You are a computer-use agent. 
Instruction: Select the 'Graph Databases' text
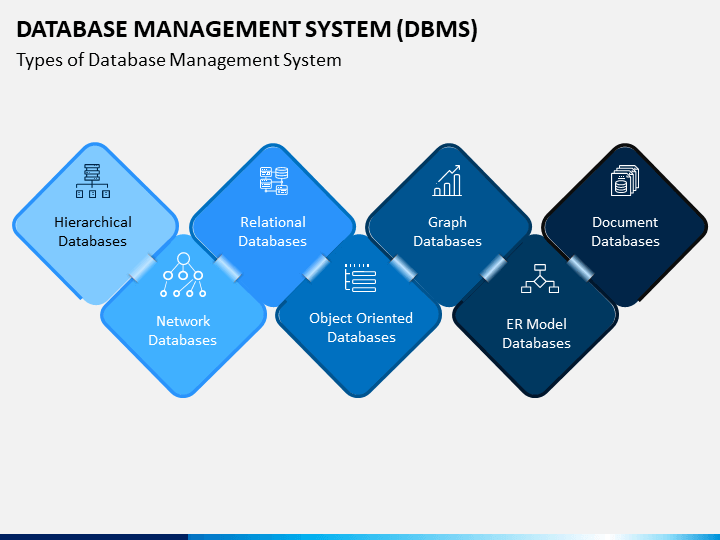pos(447,231)
